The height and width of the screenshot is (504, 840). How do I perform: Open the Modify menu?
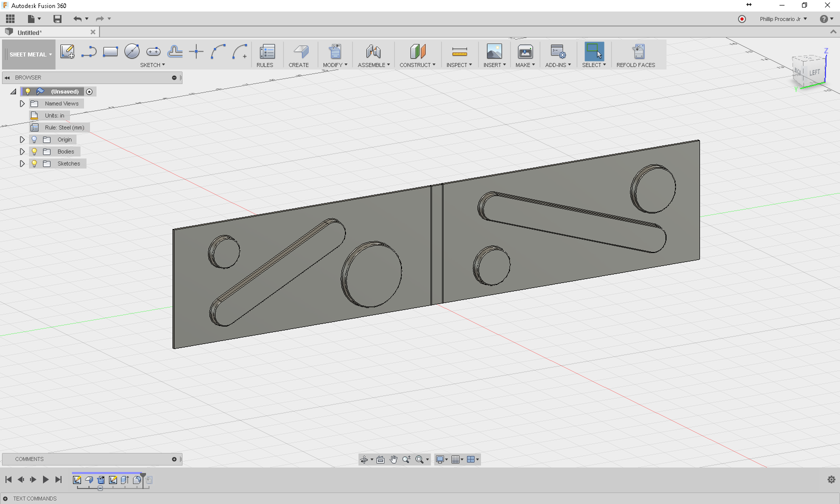(x=335, y=65)
